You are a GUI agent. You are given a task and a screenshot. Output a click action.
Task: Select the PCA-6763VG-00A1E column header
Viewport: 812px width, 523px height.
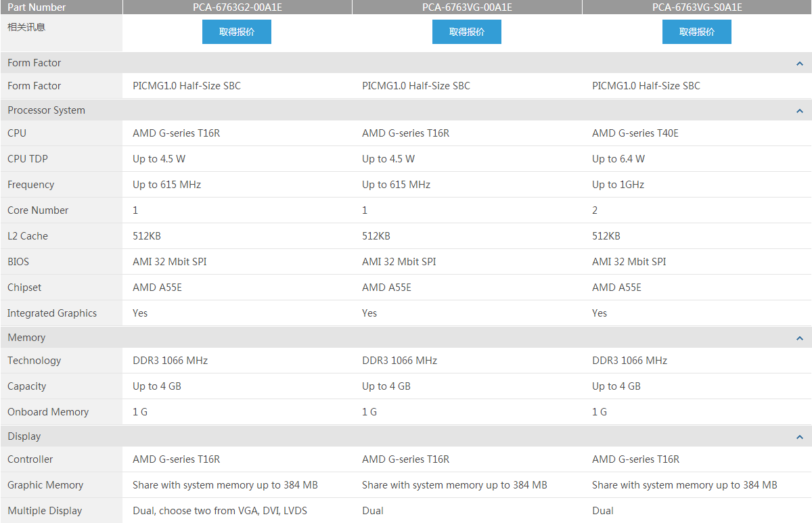pos(467,7)
